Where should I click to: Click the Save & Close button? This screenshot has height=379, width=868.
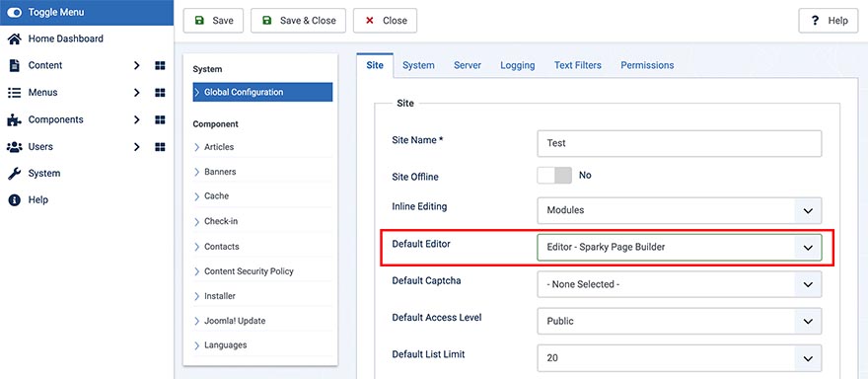click(x=298, y=21)
